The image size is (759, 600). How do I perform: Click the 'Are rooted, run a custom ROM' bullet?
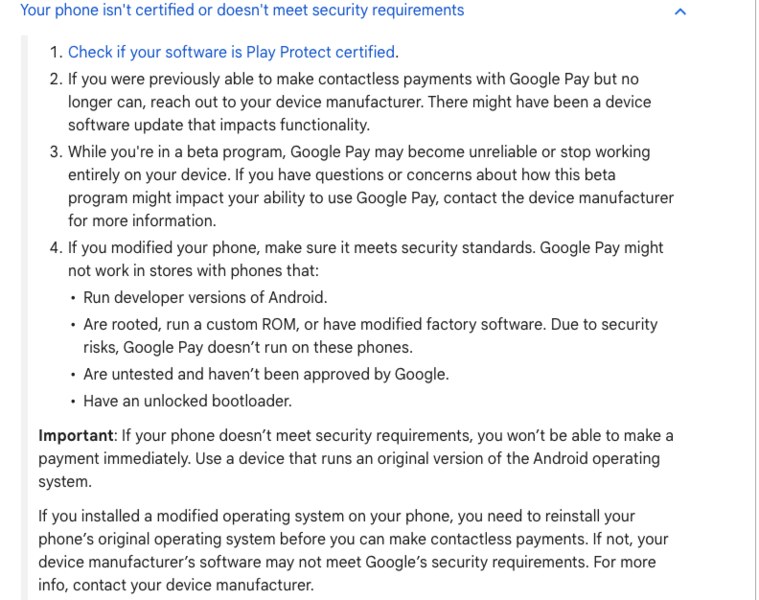coord(370,336)
